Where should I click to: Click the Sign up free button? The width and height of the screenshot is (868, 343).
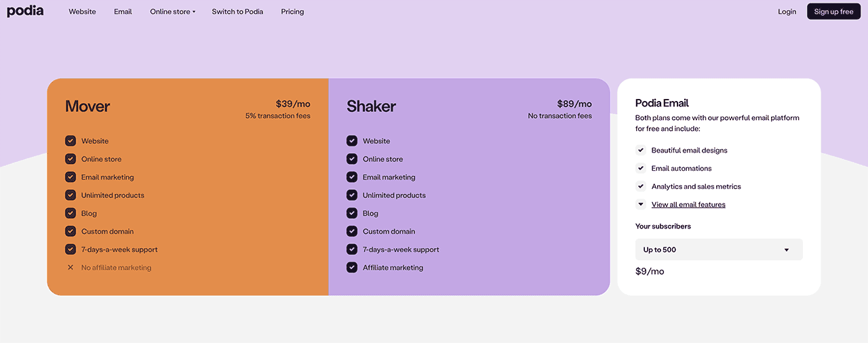(833, 12)
